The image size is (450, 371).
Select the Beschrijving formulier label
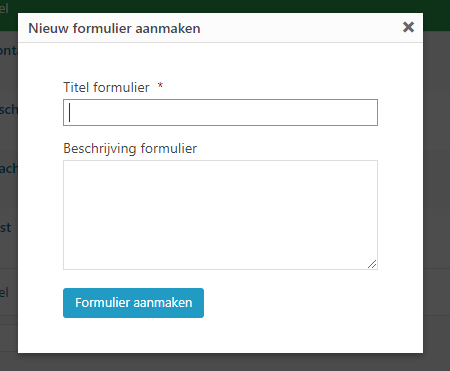tap(130, 149)
